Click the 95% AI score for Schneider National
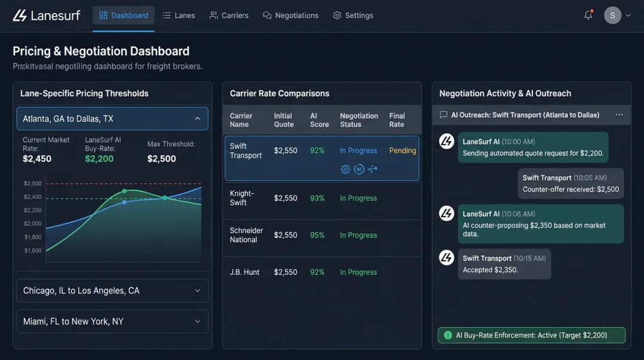 pyautogui.click(x=317, y=235)
